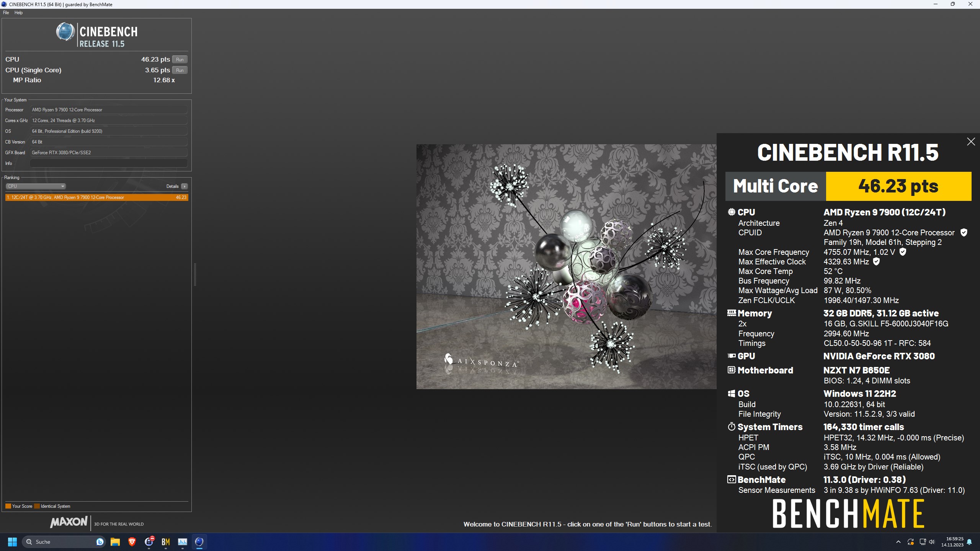
Task: Open network settings from tray icon
Action: [x=923, y=542]
